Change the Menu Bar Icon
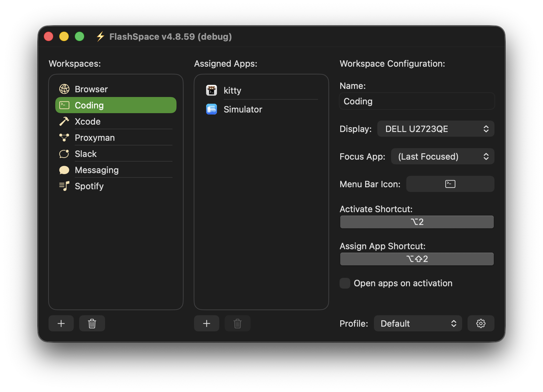Screen dimensions: 543x392 point(450,184)
